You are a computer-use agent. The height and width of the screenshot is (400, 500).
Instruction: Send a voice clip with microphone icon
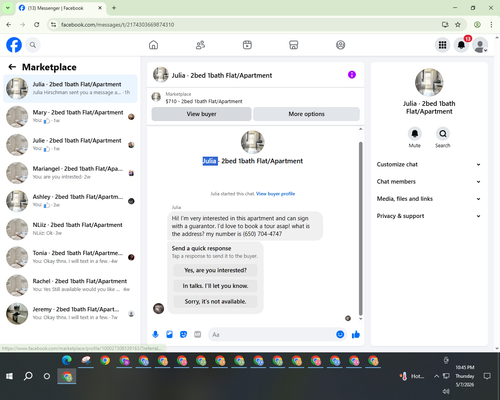pos(155,334)
